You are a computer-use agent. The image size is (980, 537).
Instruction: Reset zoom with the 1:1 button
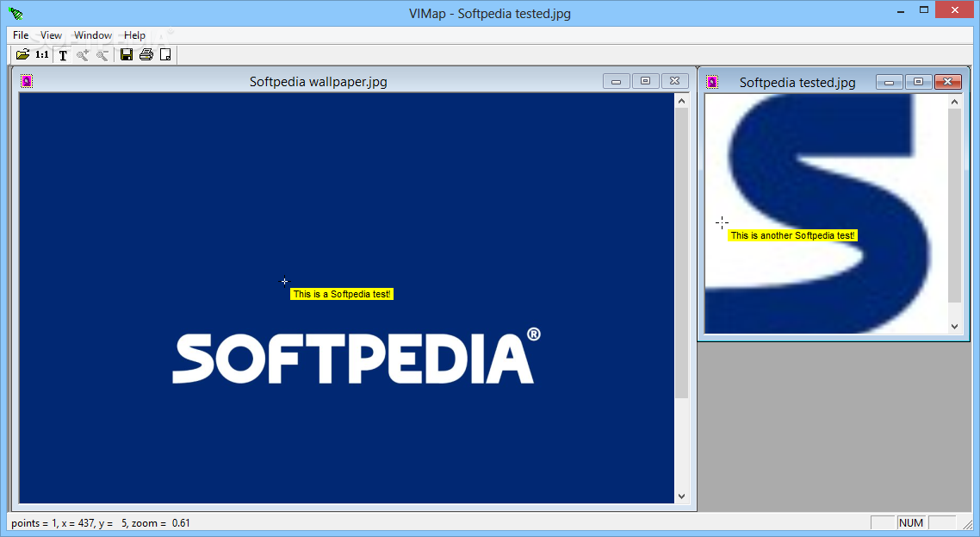tap(42, 54)
